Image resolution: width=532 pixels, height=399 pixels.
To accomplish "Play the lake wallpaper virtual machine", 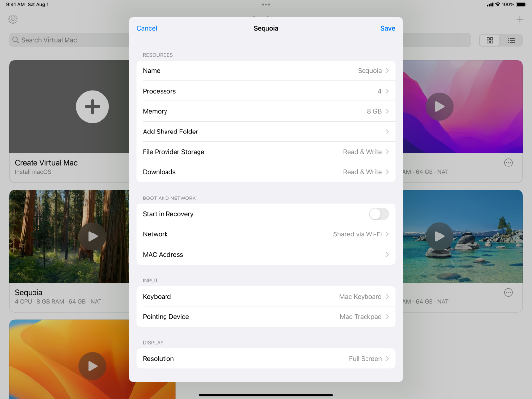I will (439, 236).
